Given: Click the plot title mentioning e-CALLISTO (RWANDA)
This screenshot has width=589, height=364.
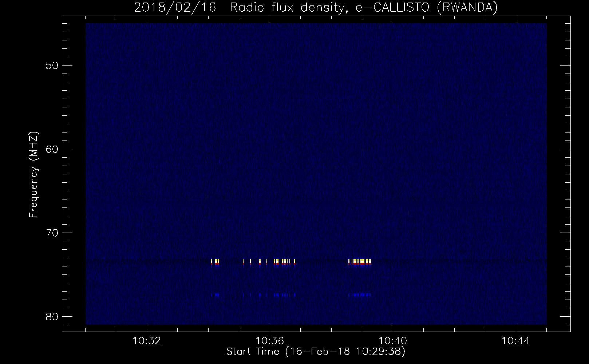Looking at the screenshot, I should click(316, 7).
